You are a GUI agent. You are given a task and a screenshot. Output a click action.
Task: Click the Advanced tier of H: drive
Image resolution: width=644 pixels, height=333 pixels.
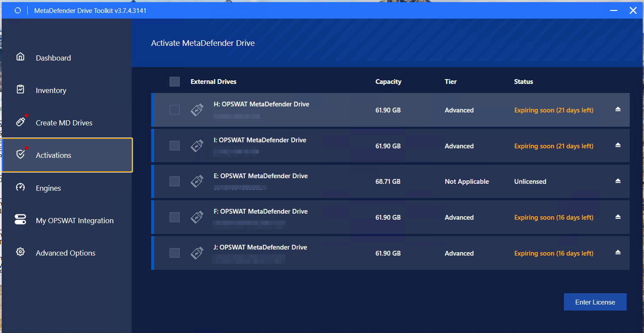(x=459, y=110)
